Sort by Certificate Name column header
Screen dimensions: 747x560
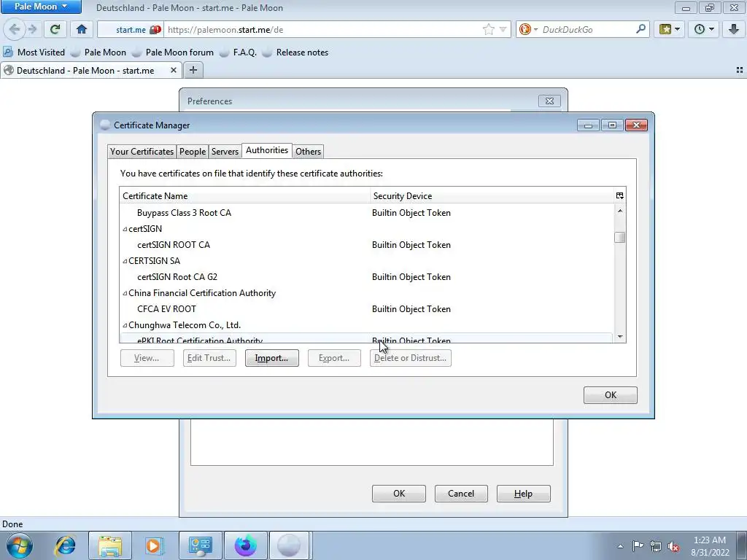[245, 195]
